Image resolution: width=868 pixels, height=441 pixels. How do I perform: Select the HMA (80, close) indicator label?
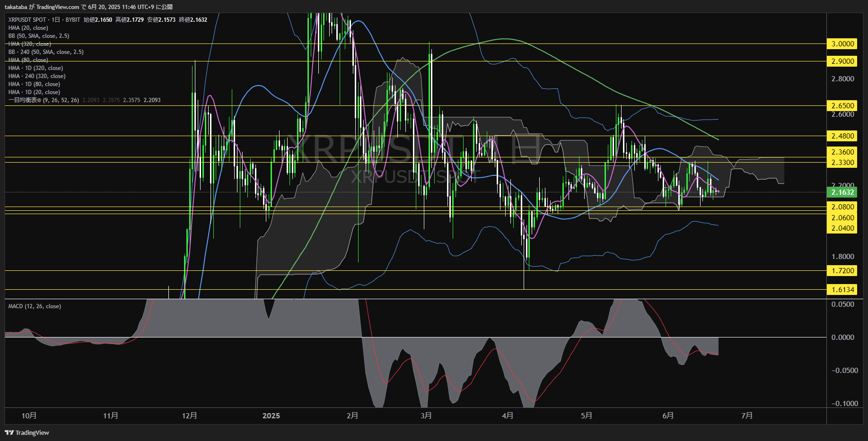tap(28, 60)
